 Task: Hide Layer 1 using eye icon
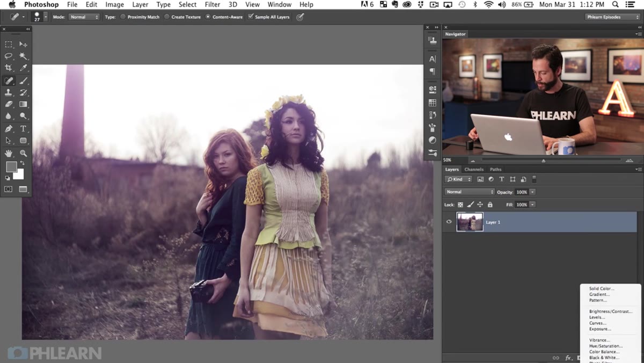pyautogui.click(x=449, y=222)
